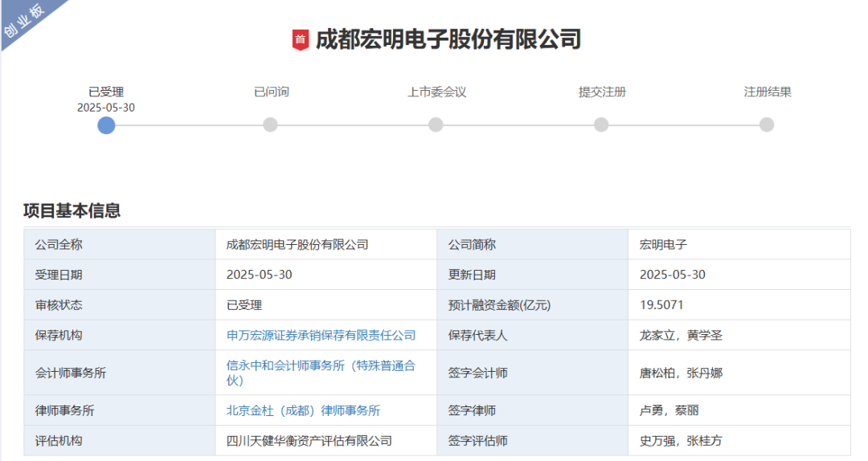
Task: Click the 已受理 stage label
Action: pyautogui.click(x=106, y=92)
